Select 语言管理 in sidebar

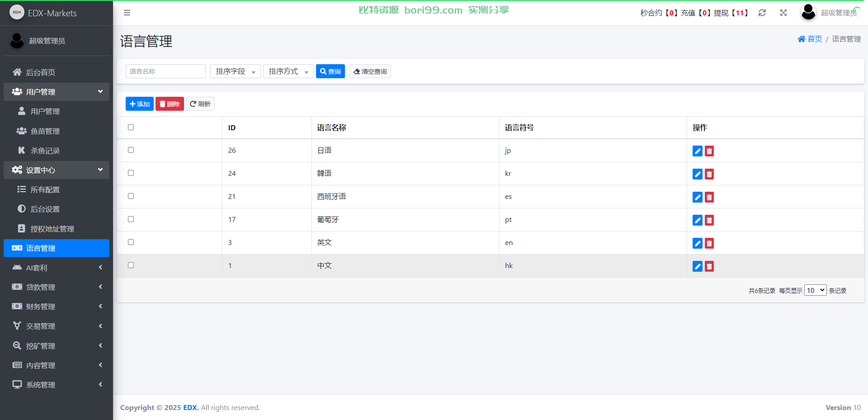(x=57, y=248)
